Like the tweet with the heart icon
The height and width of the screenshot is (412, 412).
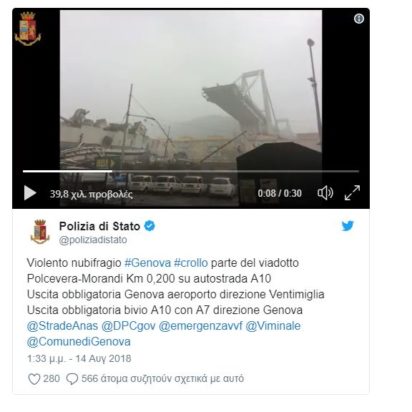point(34,379)
